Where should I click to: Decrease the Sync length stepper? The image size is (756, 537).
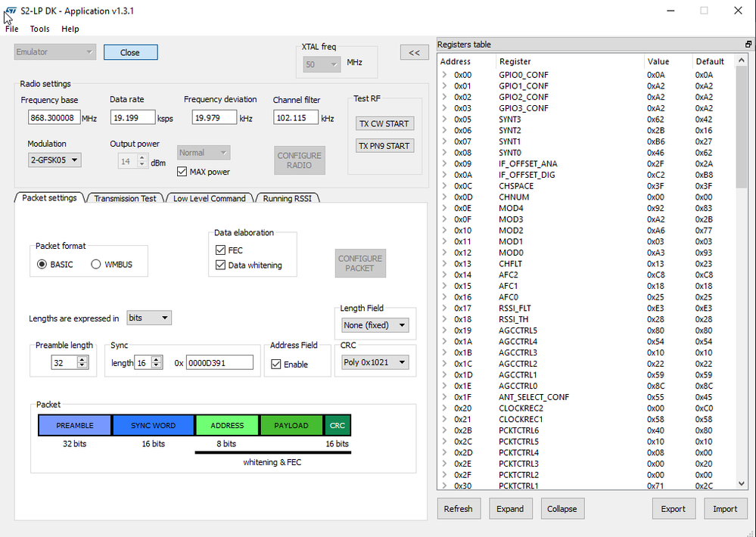click(x=156, y=365)
